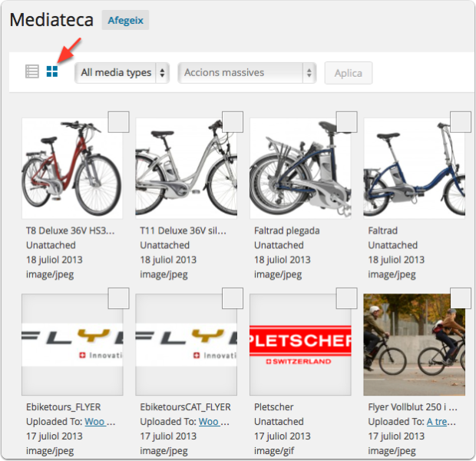The width and height of the screenshot is (476, 461).
Task: Click the Mediateca page heading
Action: click(51, 20)
